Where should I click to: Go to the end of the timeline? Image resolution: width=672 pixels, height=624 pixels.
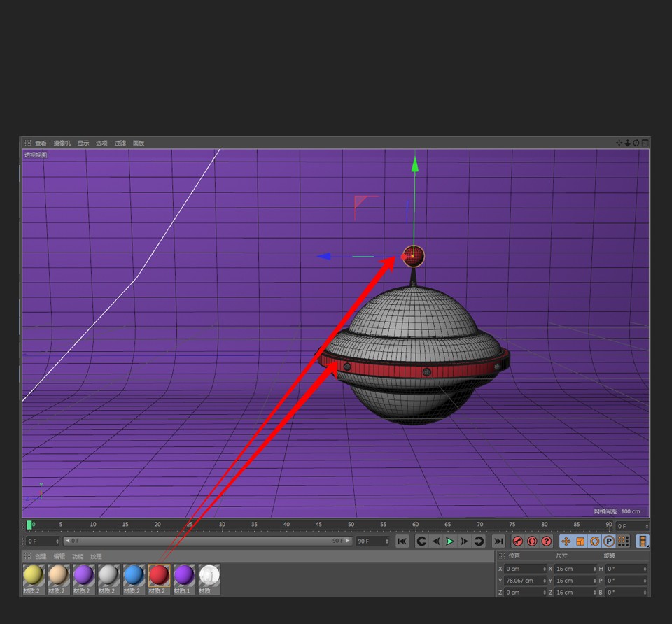click(x=498, y=541)
